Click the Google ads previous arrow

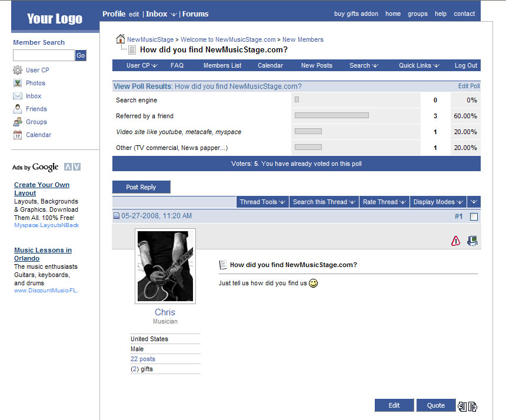(68, 167)
